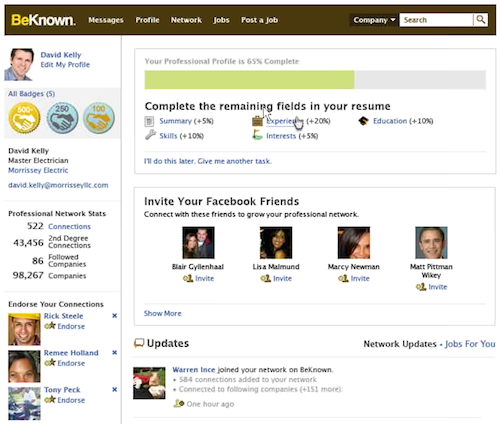Open the Company search dropdown

(x=374, y=20)
